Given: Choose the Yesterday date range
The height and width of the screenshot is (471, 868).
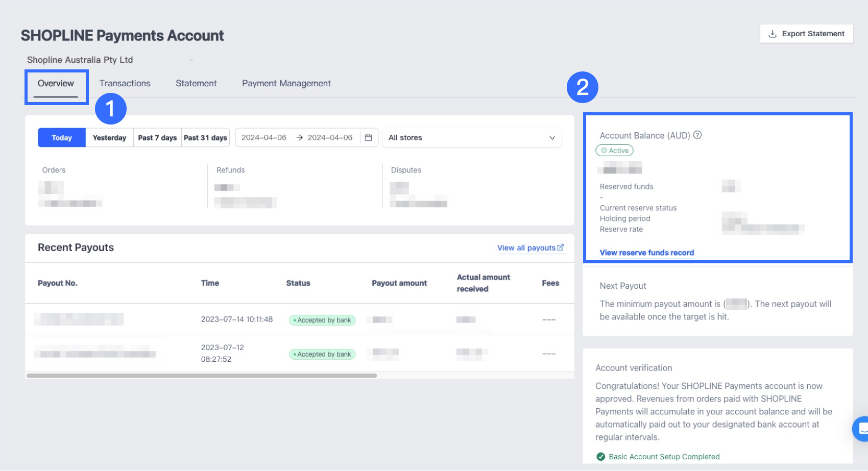Looking at the screenshot, I should (x=110, y=138).
